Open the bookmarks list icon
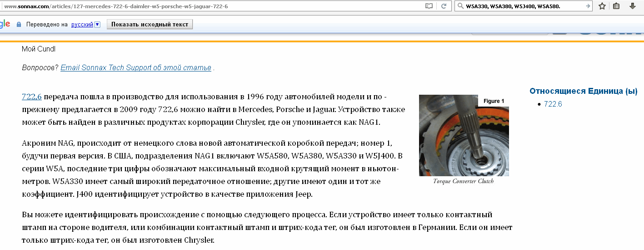 (617, 6)
